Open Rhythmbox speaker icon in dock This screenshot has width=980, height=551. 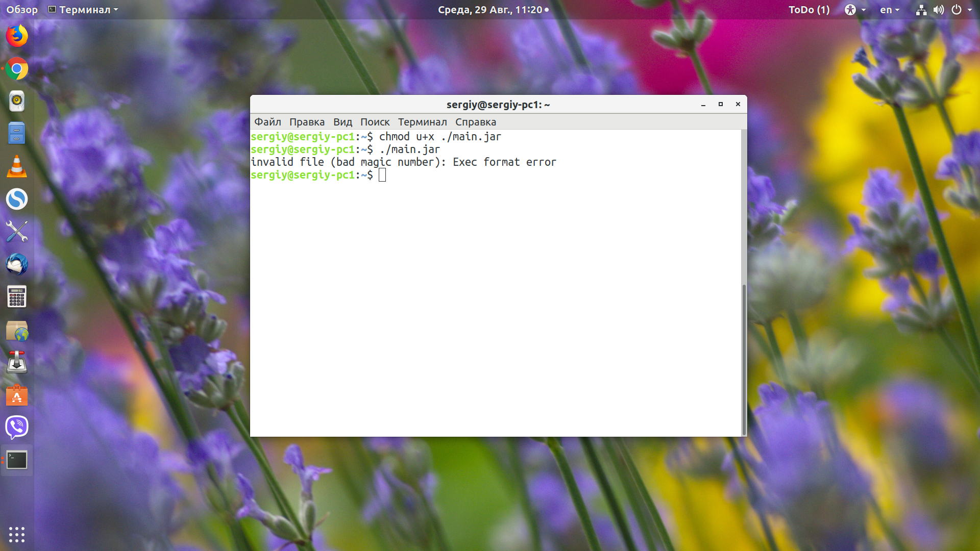(x=17, y=101)
